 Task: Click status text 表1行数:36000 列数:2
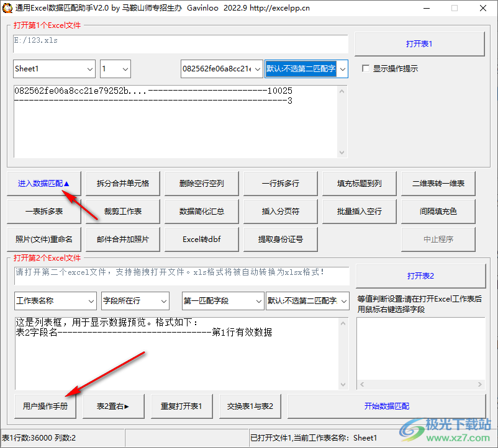[39, 438]
